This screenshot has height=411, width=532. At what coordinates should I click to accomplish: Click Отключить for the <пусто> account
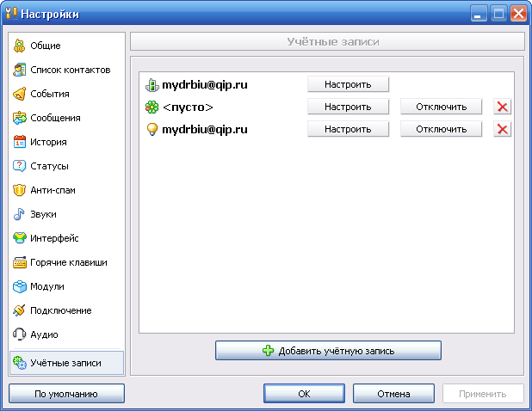pos(442,107)
